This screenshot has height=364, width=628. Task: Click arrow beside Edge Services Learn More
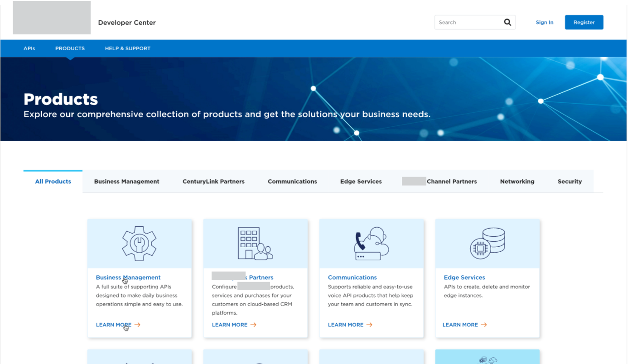pos(484,325)
